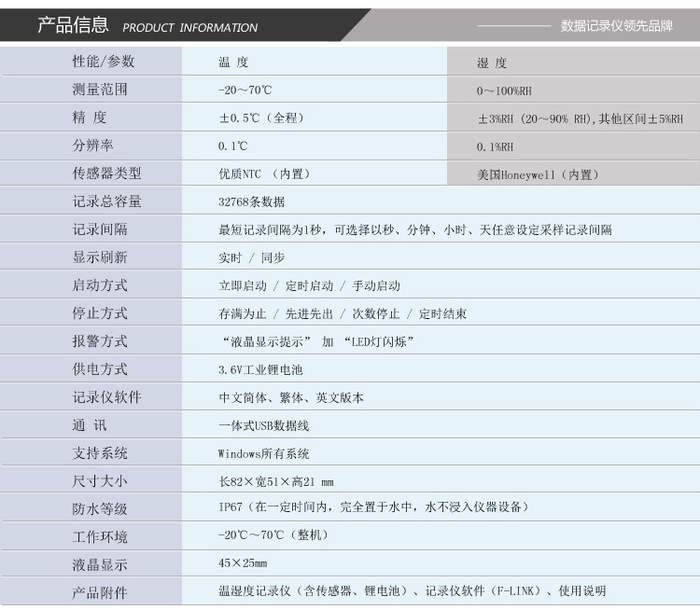
Task: Select the 一体式USB数据线 communication value
Action: (x=263, y=425)
